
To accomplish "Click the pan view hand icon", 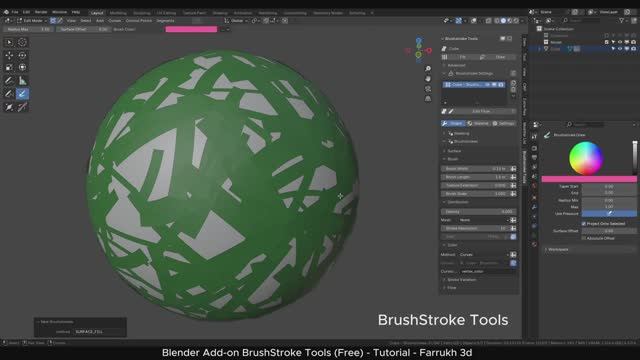I will 428,78.
